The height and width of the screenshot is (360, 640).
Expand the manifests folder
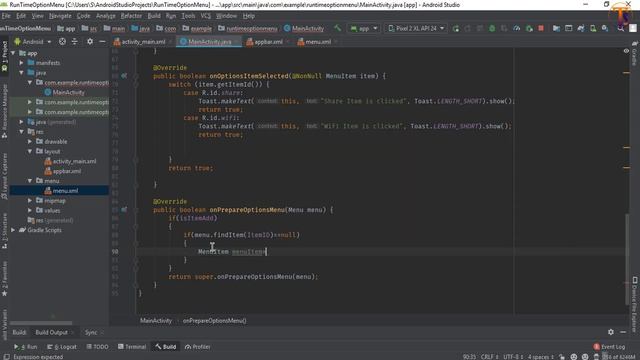(21, 63)
